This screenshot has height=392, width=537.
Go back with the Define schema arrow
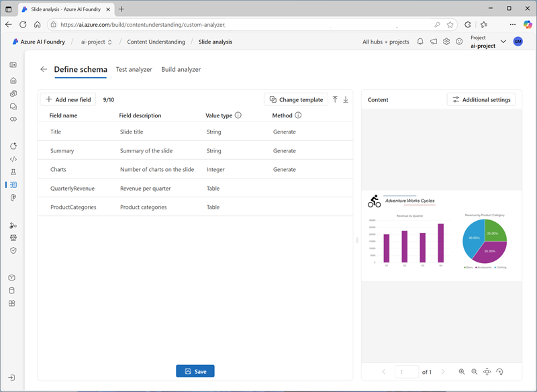pyautogui.click(x=44, y=70)
